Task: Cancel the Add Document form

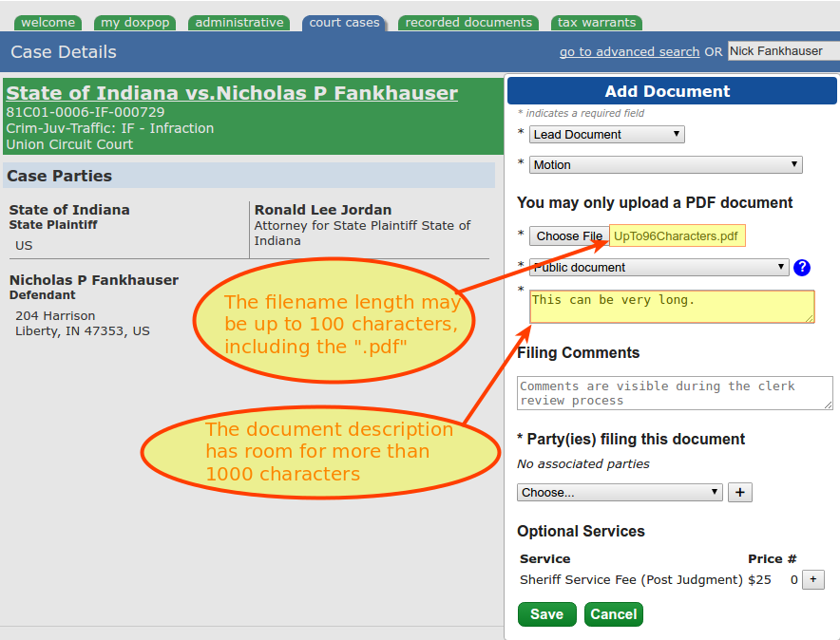Action: pyautogui.click(x=613, y=614)
